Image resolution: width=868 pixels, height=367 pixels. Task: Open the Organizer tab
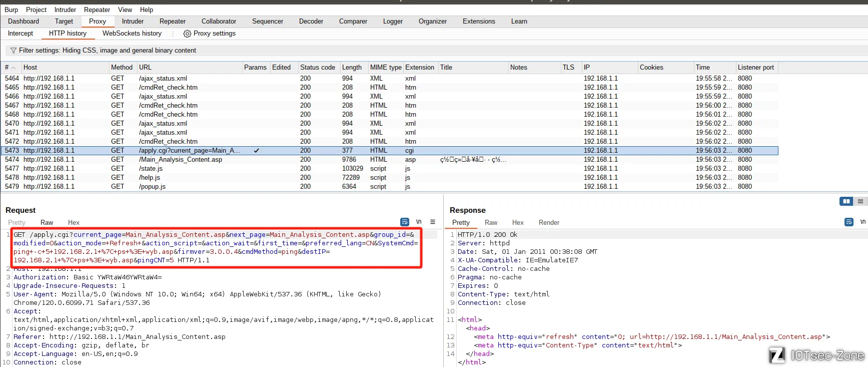click(x=433, y=22)
